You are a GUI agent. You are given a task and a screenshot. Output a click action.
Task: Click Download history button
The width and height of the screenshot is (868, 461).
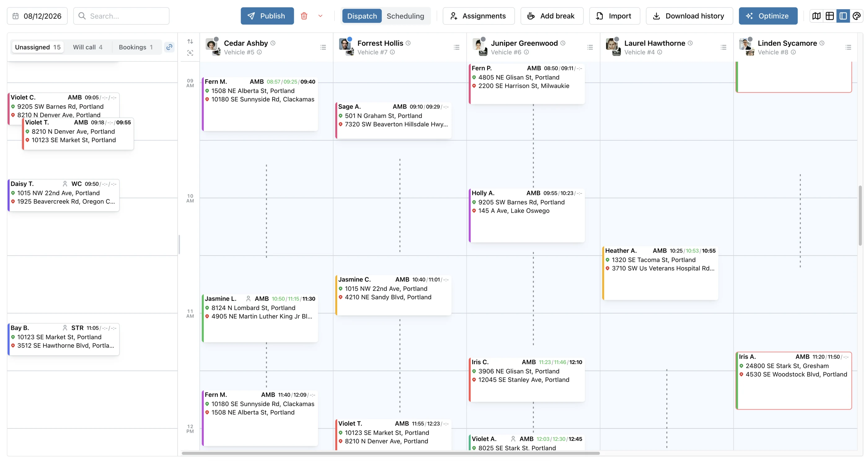coord(689,16)
